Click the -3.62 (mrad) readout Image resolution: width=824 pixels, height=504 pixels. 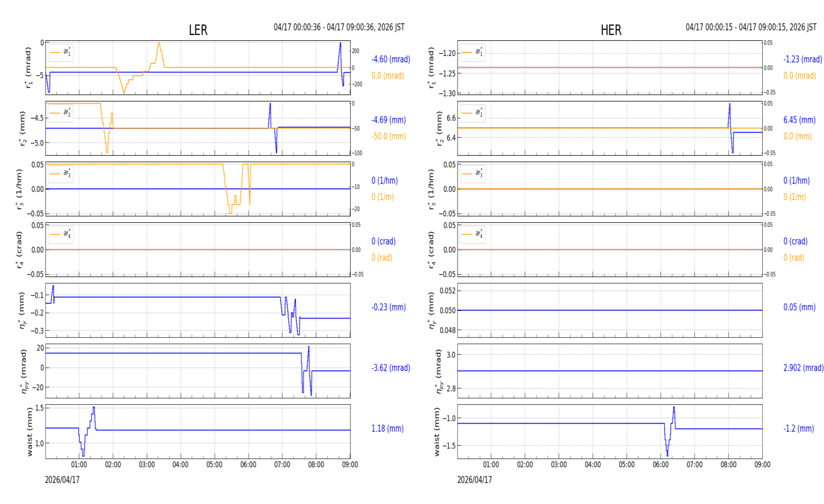tap(390, 368)
